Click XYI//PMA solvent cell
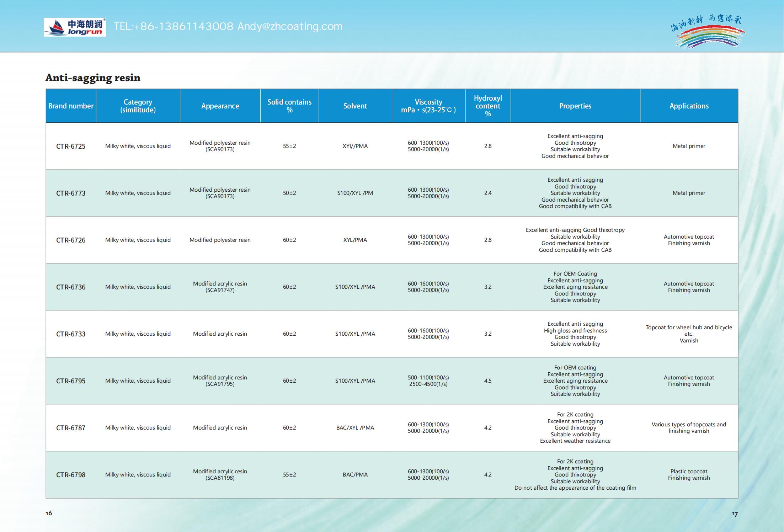This screenshot has height=532, width=784. (355, 146)
